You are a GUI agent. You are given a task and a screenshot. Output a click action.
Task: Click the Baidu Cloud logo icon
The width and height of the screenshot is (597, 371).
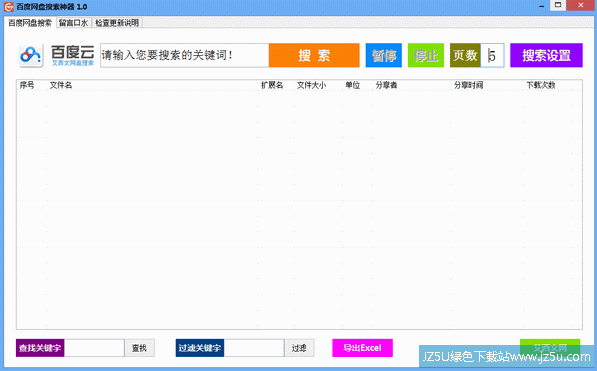[31, 56]
